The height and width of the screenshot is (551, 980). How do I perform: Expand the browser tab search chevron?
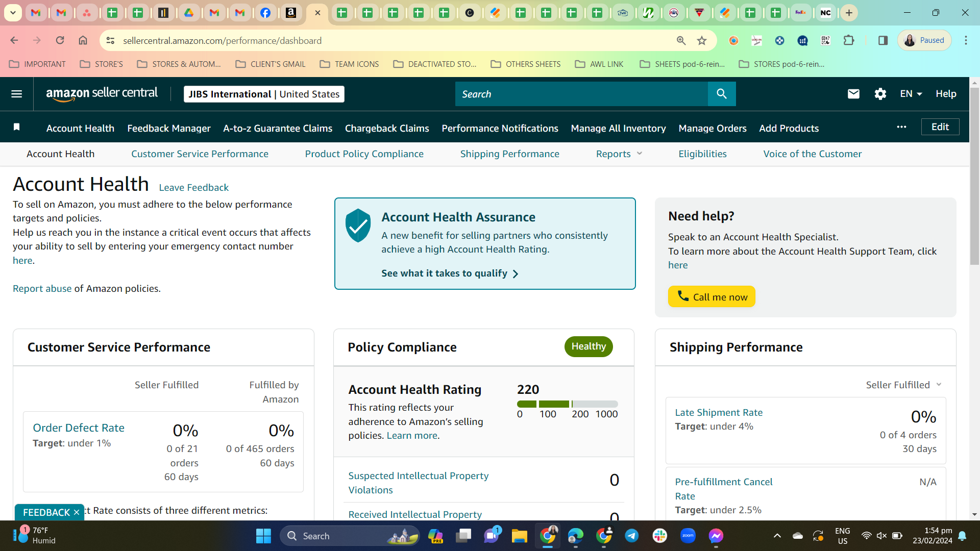click(13, 13)
